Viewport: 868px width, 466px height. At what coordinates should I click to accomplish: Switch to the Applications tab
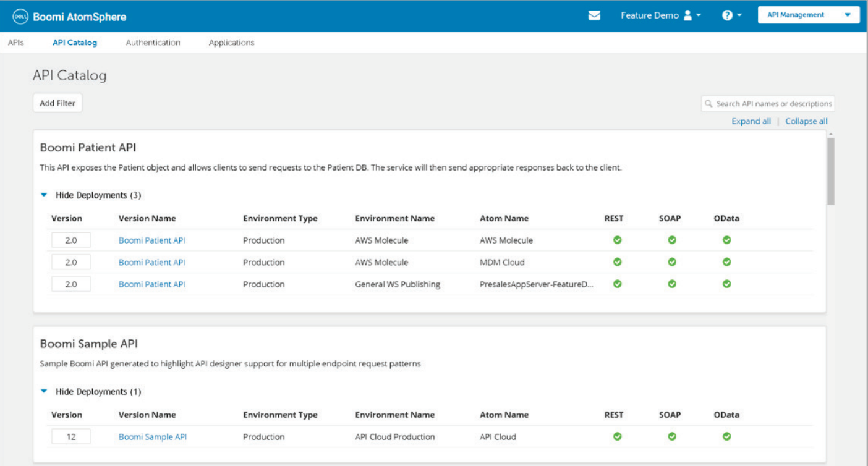click(231, 43)
